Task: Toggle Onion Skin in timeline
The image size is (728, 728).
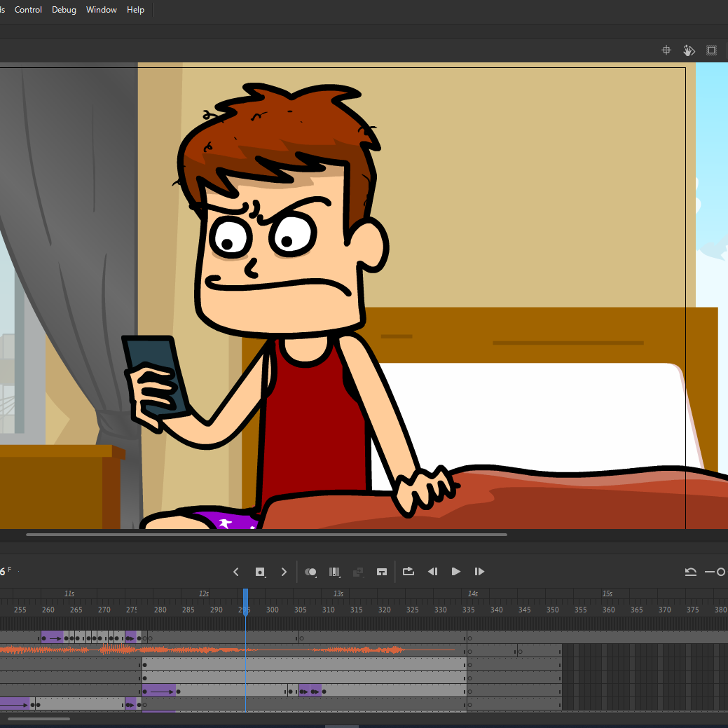Action: [310, 572]
